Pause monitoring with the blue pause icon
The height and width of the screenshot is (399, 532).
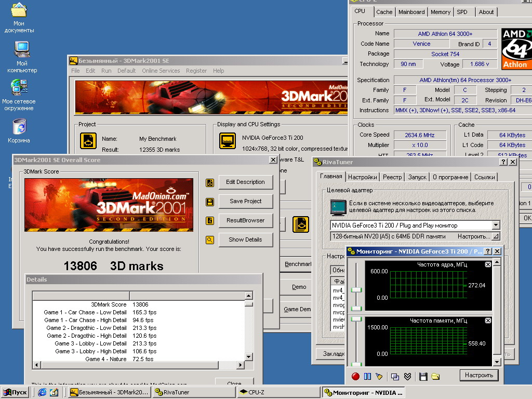point(367,376)
